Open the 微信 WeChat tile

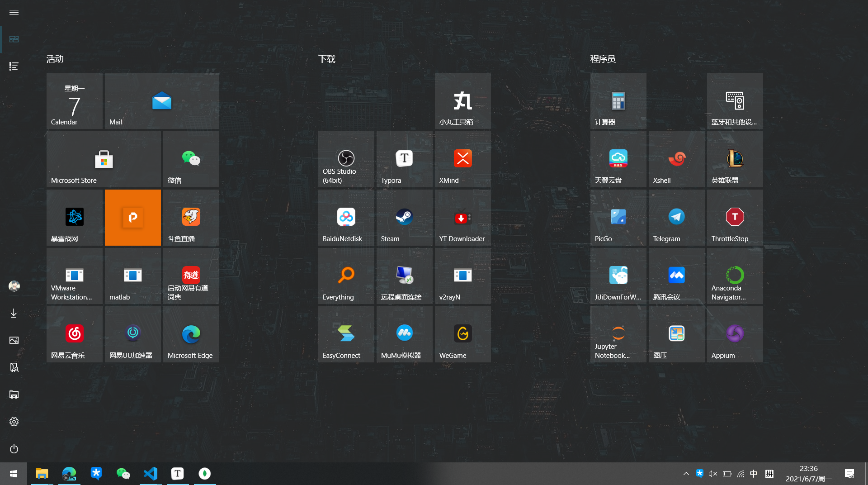coord(191,159)
